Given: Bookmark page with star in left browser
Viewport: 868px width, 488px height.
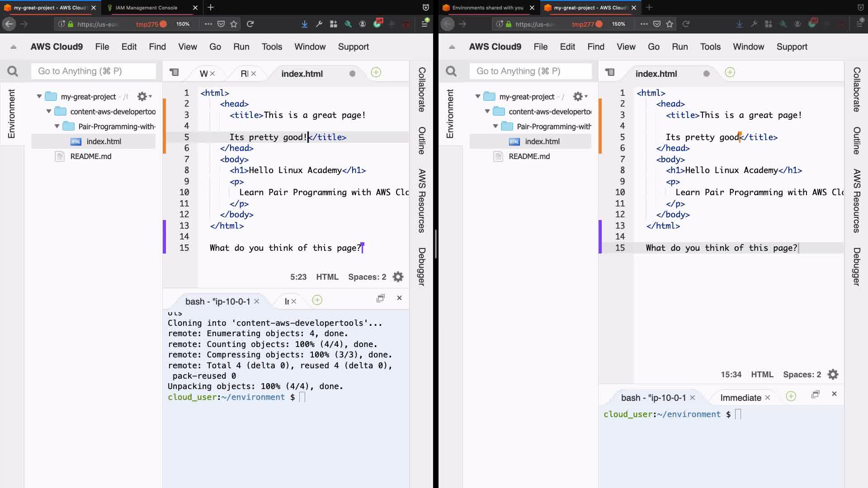Looking at the screenshot, I should pos(234,24).
